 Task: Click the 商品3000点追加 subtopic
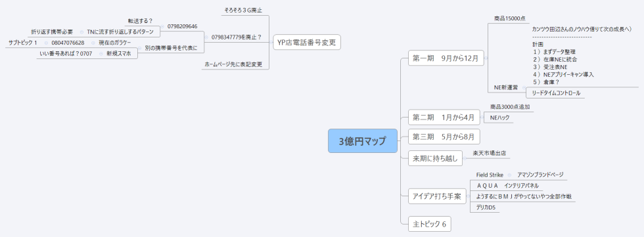tap(510, 106)
